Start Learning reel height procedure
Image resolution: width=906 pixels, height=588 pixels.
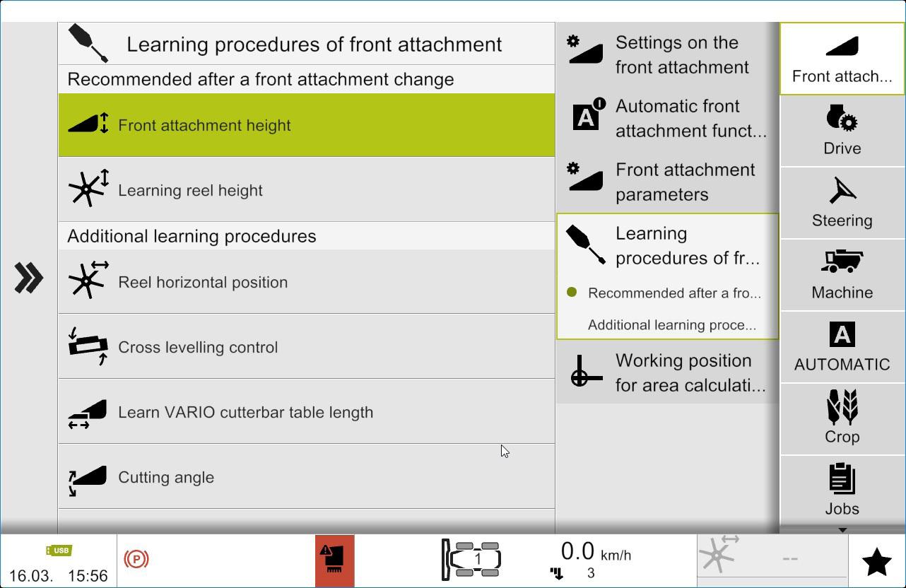pos(307,190)
